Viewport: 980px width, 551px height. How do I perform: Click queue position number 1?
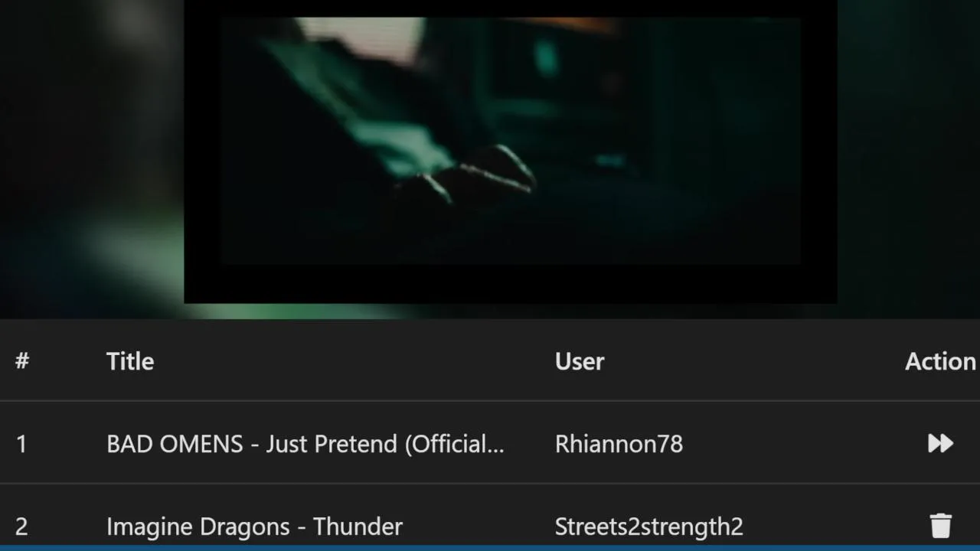click(x=21, y=444)
